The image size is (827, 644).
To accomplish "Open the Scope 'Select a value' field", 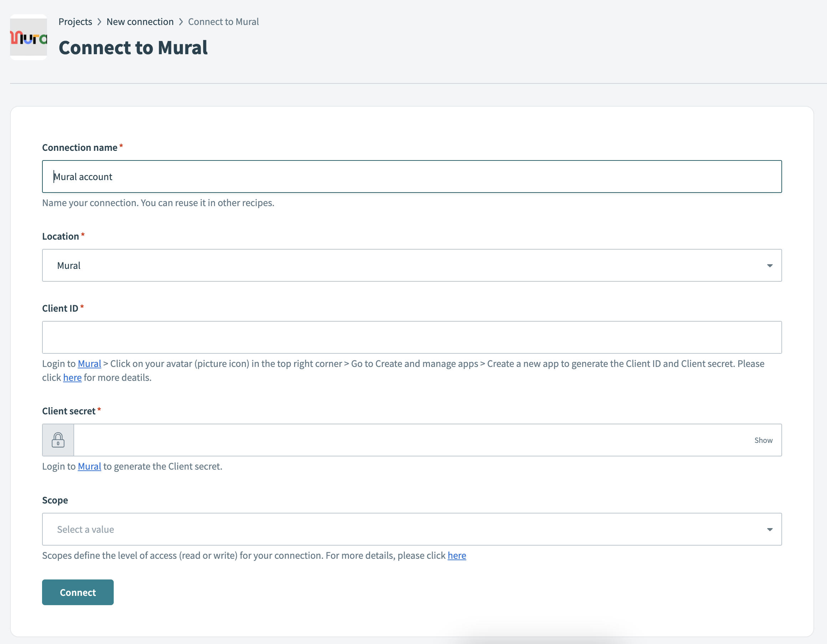I will [x=411, y=529].
